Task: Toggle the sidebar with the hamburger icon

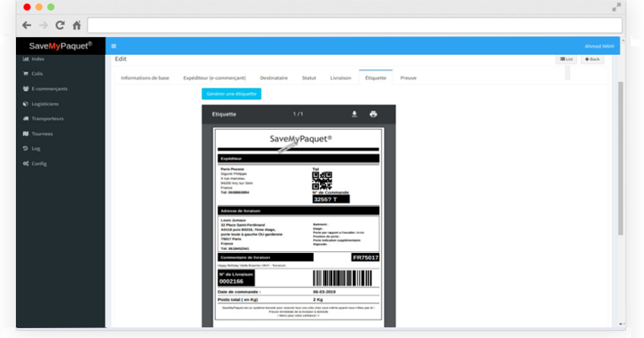Action: [114, 46]
